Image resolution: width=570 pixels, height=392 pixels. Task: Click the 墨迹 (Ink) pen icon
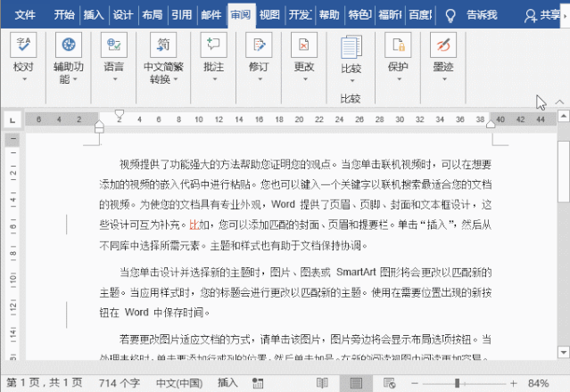click(x=442, y=45)
